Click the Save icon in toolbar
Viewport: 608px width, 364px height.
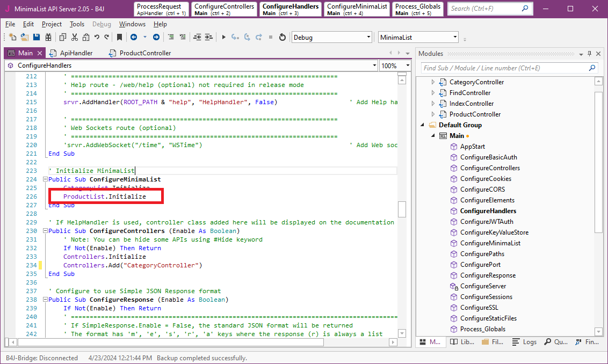[x=37, y=37]
